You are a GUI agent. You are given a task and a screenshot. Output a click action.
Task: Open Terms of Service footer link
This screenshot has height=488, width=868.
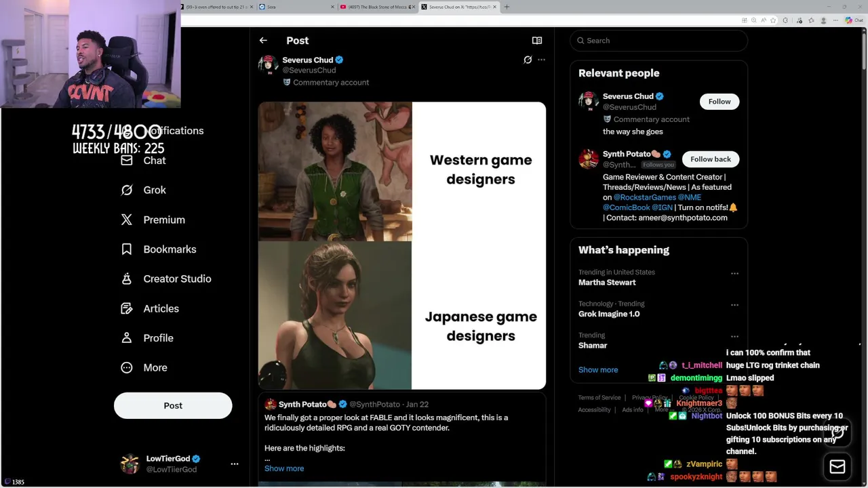coord(599,398)
